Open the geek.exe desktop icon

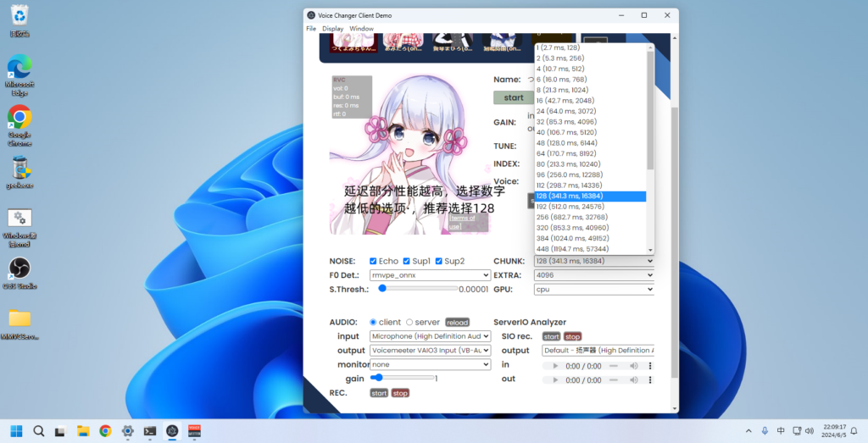click(19, 172)
